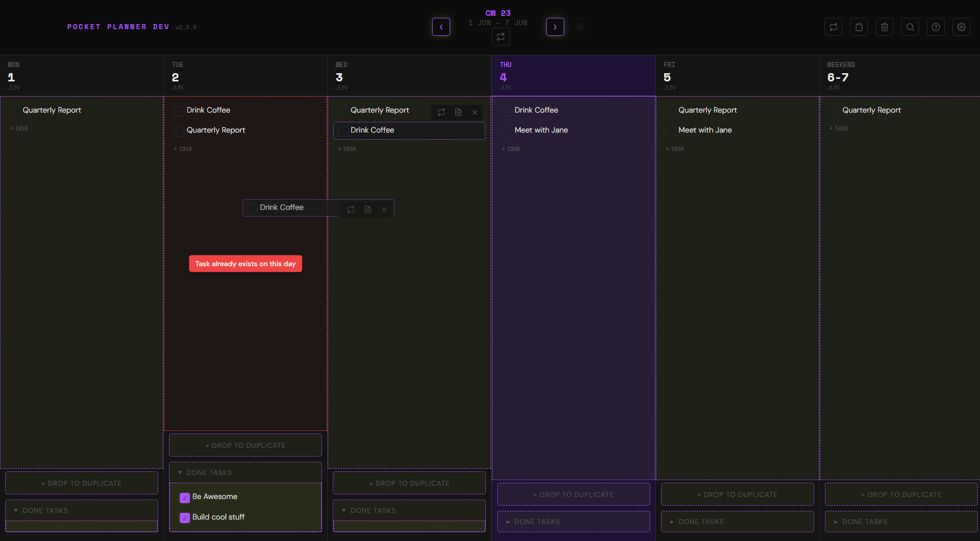Check Thursday's Meet with Jane task
The image size is (980, 541).
coord(507,131)
